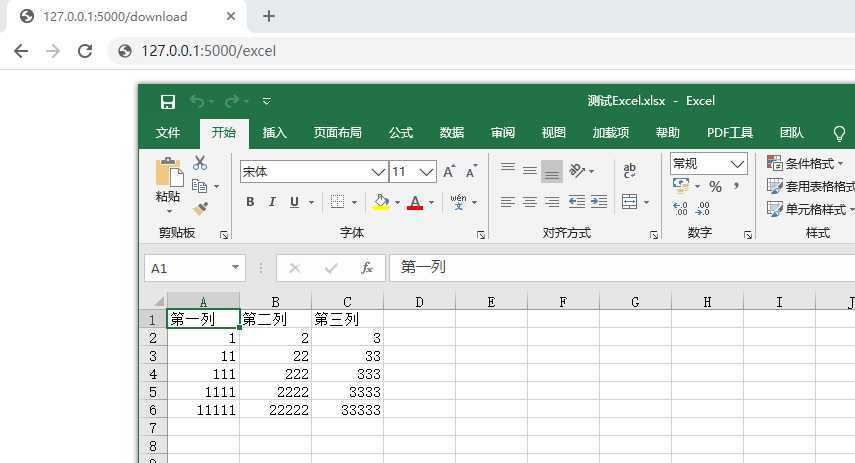Image resolution: width=855 pixels, height=463 pixels.
Task: Click the scissors Cut icon
Action: tap(200, 163)
